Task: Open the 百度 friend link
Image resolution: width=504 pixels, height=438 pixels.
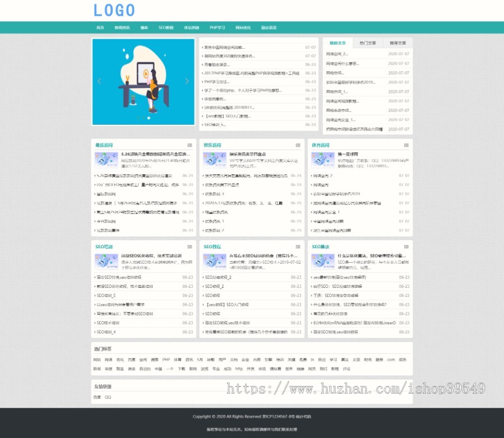Action: point(97,397)
